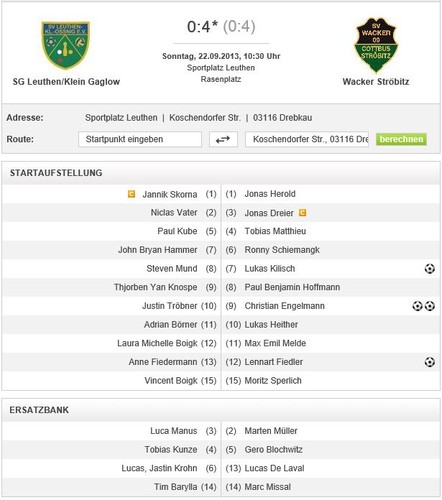Click the Wacker Ströbitz club crest
Viewport: 442px width, 500px height.
pyautogui.click(x=376, y=45)
